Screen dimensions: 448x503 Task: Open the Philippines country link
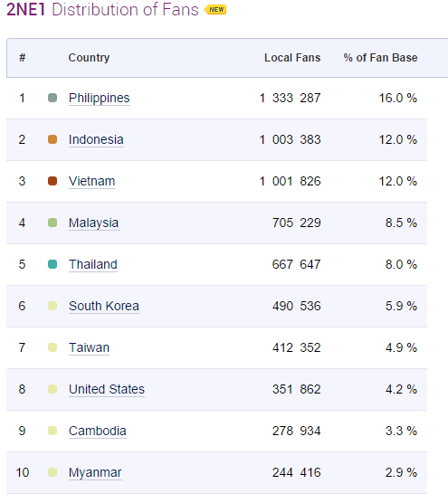point(100,99)
